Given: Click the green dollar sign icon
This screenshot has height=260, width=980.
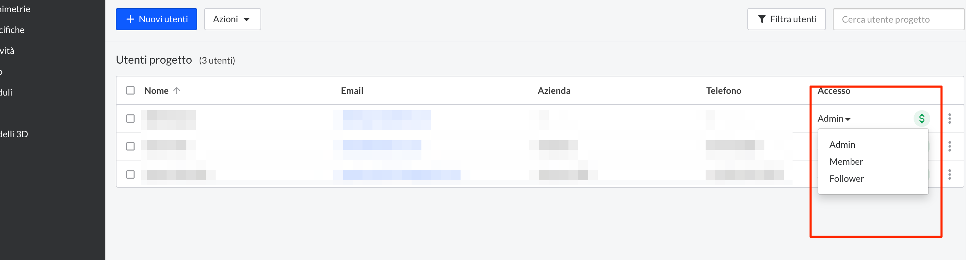Looking at the screenshot, I should pyautogui.click(x=922, y=119).
